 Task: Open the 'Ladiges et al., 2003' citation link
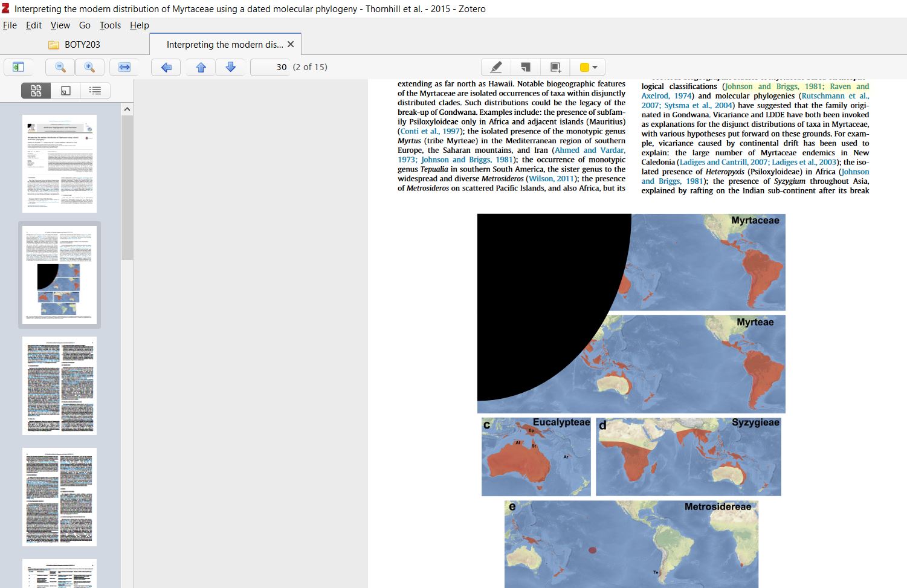click(804, 162)
